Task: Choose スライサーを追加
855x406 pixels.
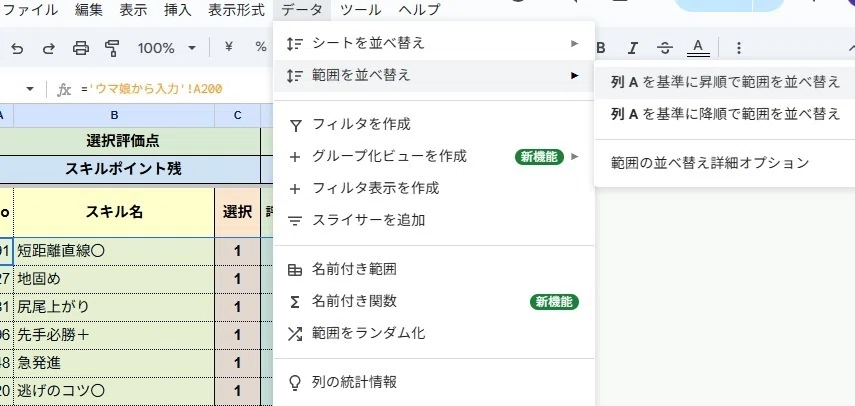Action: [x=433, y=220]
